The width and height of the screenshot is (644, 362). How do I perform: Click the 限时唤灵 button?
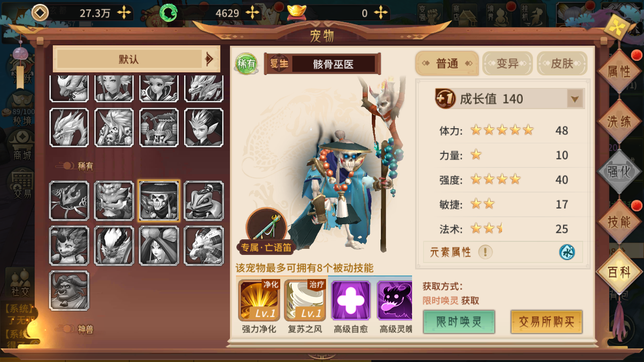coord(459,322)
